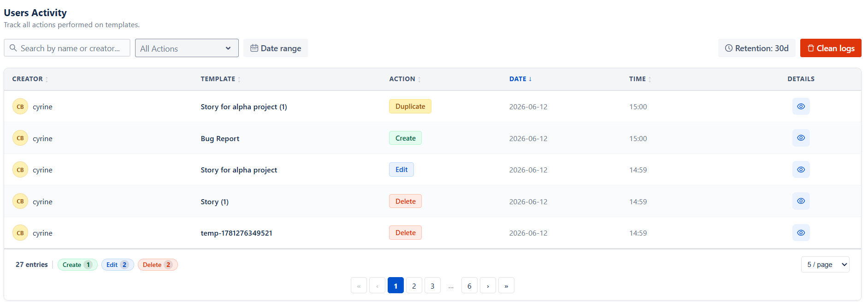Focus the search by name or creator field

(67, 48)
